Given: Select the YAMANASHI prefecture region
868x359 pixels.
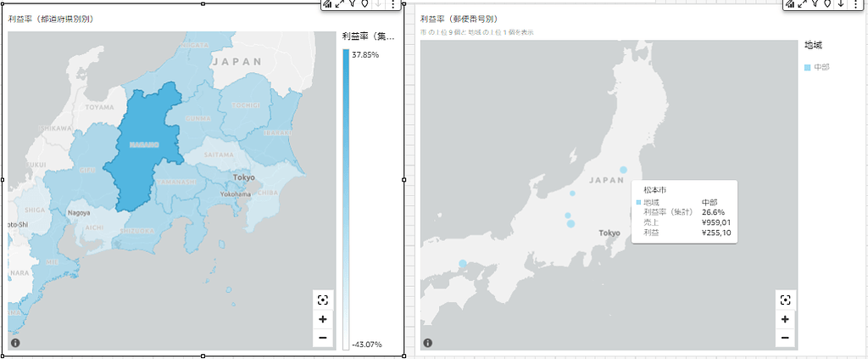Looking at the screenshot, I should coord(175,182).
